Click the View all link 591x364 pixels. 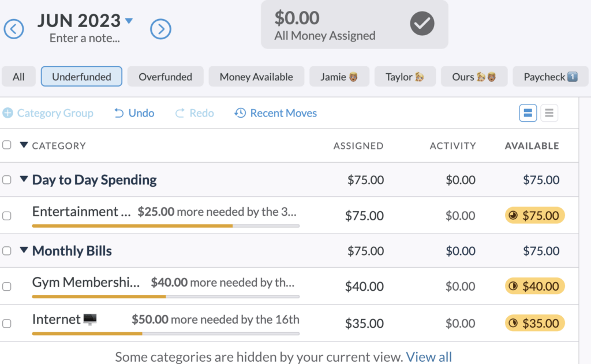coord(429,357)
